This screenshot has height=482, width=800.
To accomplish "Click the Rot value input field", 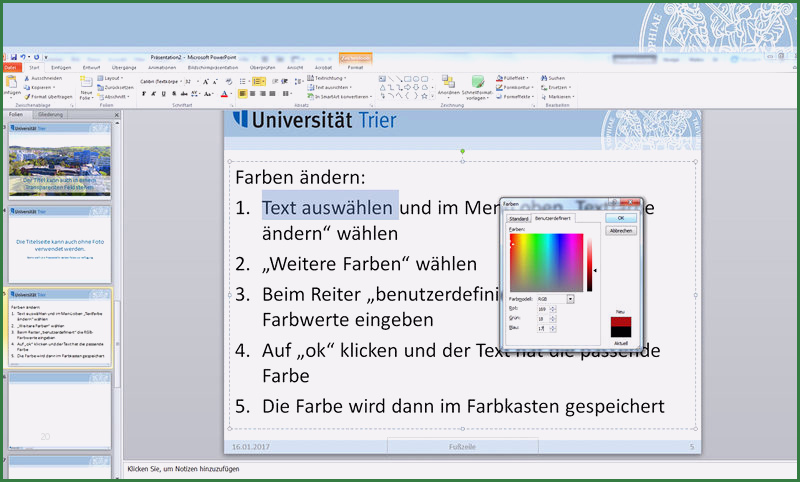I will pyautogui.click(x=541, y=308).
